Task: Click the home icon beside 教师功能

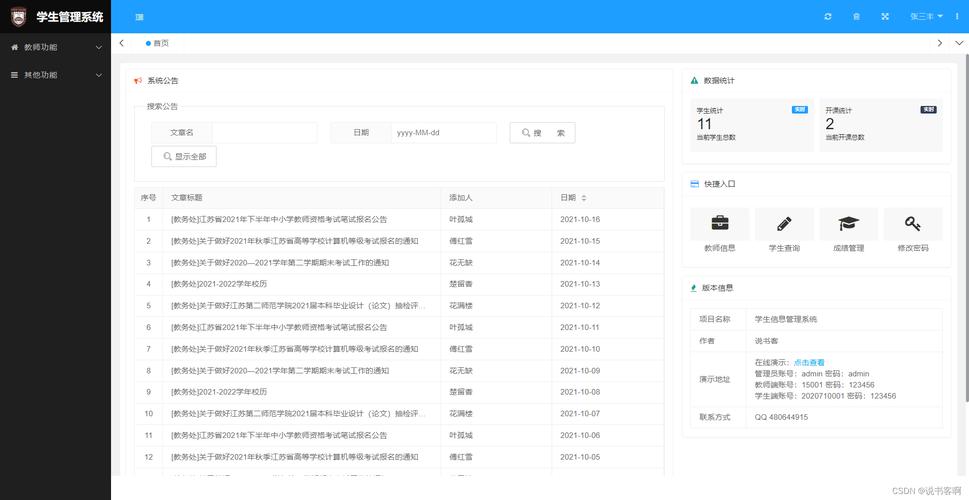Action: click(x=15, y=47)
